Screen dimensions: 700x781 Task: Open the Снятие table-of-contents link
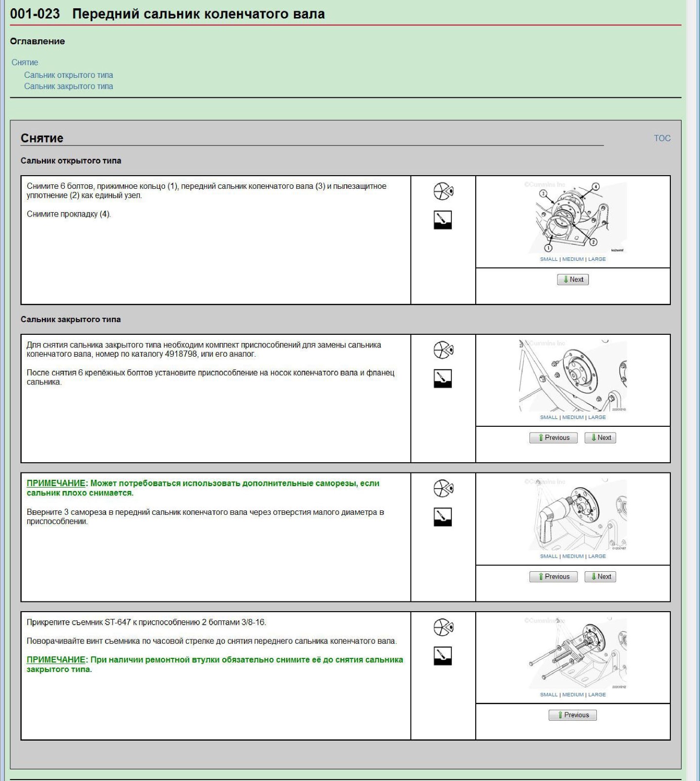pyautogui.click(x=25, y=62)
